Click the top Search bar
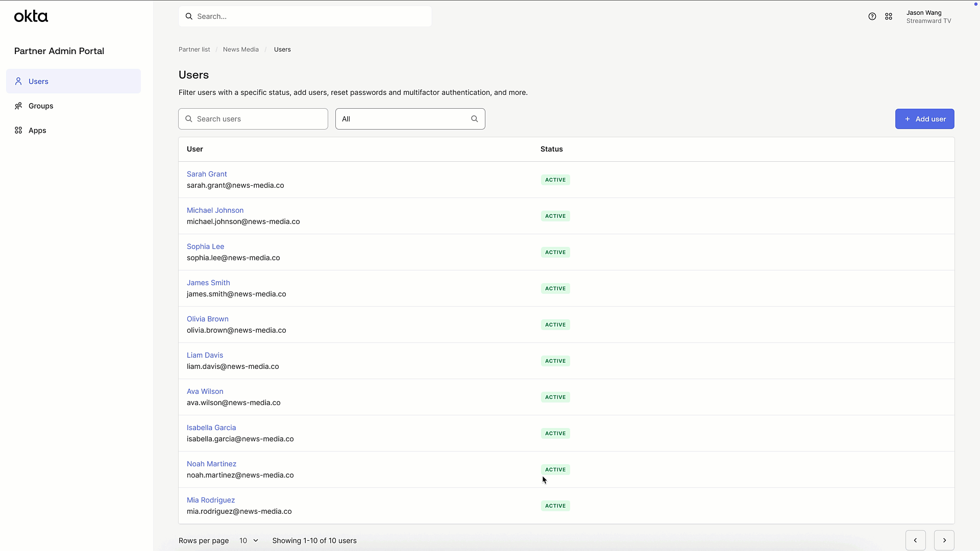This screenshot has height=551, width=980. (x=305, y=16)
